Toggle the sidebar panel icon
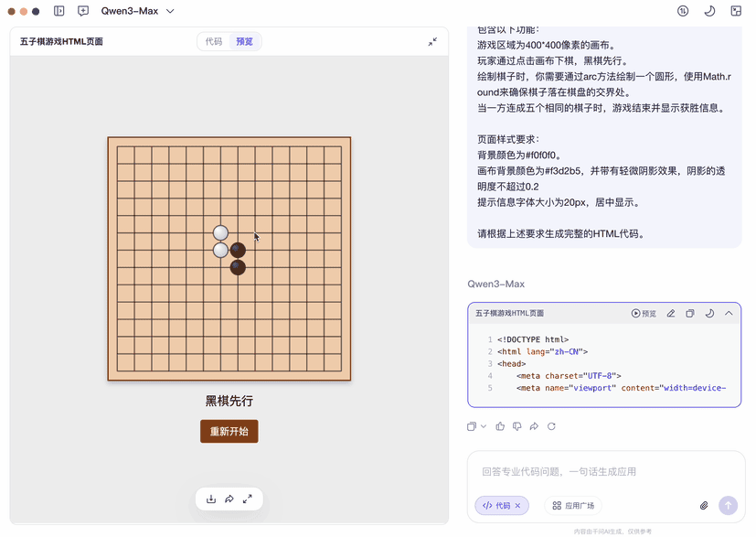Viewport: 756px width, 537px height. pyautogui.click(x=59, y=11)
